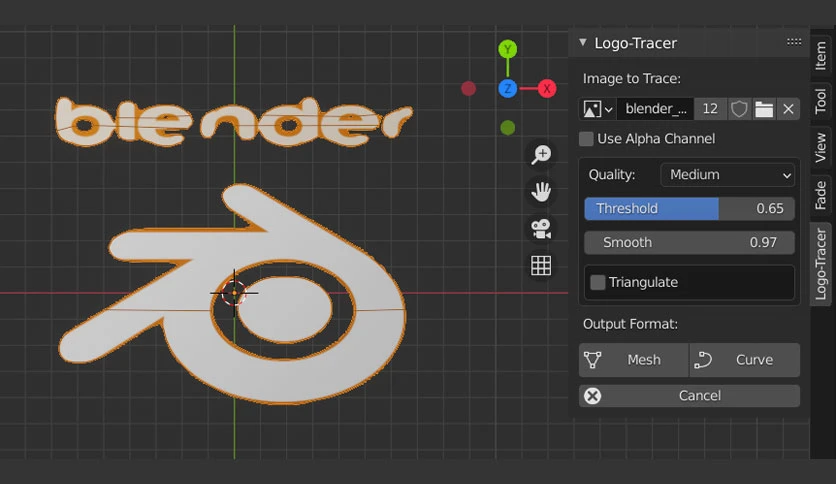Switch to the View sidebar tab
The image size is (836, 484).
pos(821,148)
